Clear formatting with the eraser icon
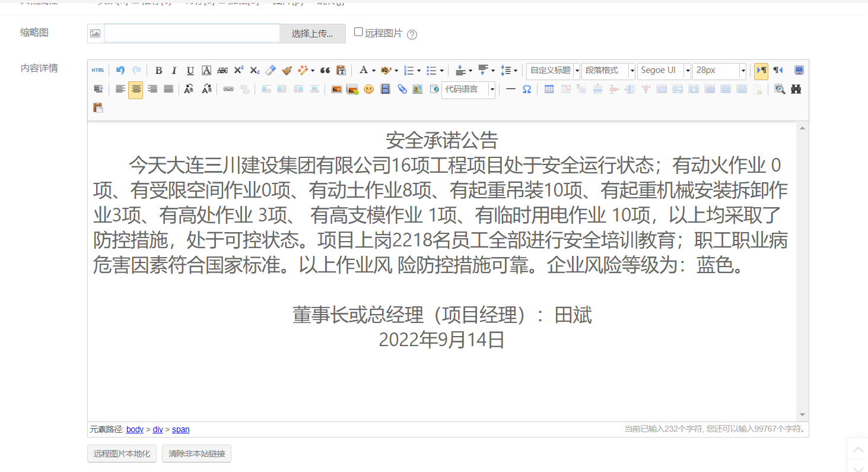868x472 pixels. click(271, 71)
